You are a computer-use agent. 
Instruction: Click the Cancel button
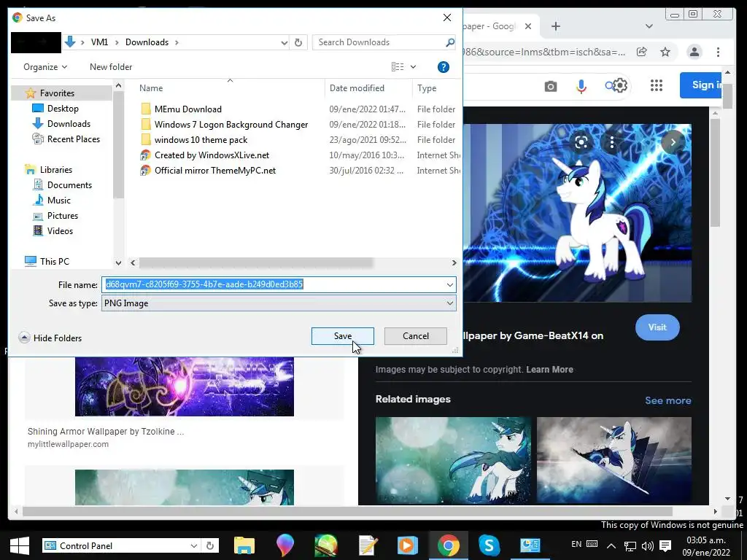coord(415,336)
